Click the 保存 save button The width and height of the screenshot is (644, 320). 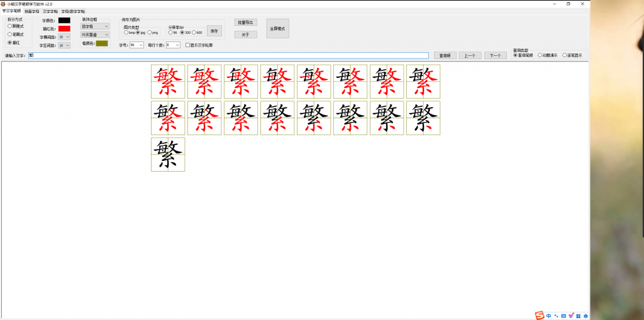pyautogui.click(x=214, y=31)
